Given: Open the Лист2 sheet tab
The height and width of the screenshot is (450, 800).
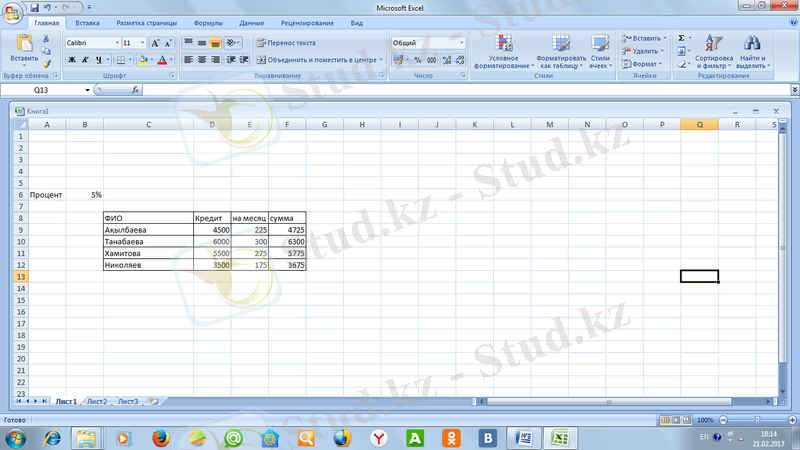Looking at the screenshot, I should (x=96, y=401).
